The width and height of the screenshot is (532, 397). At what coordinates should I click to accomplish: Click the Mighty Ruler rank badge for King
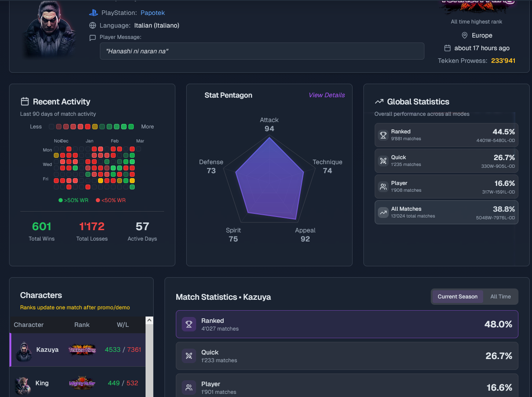[82, 383]
